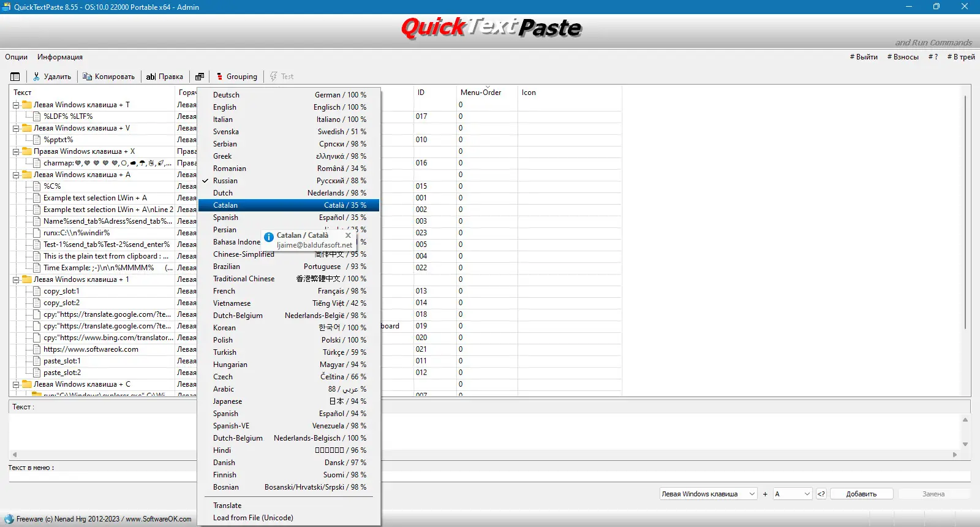Click the copy_slot:2 tree entry

tap(61, 303)
